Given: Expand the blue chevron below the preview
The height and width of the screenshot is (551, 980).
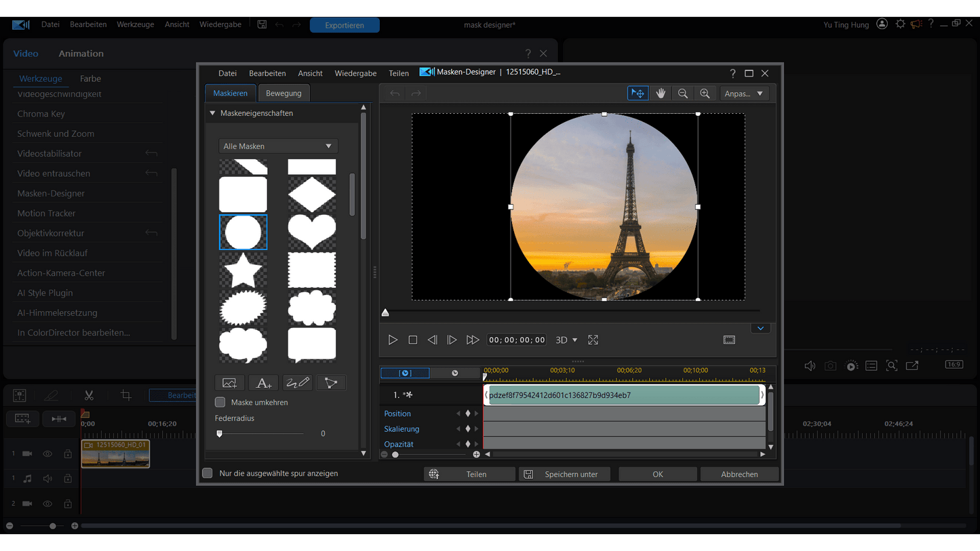Looking at the screenshot, I should click(x=760, y=329).
